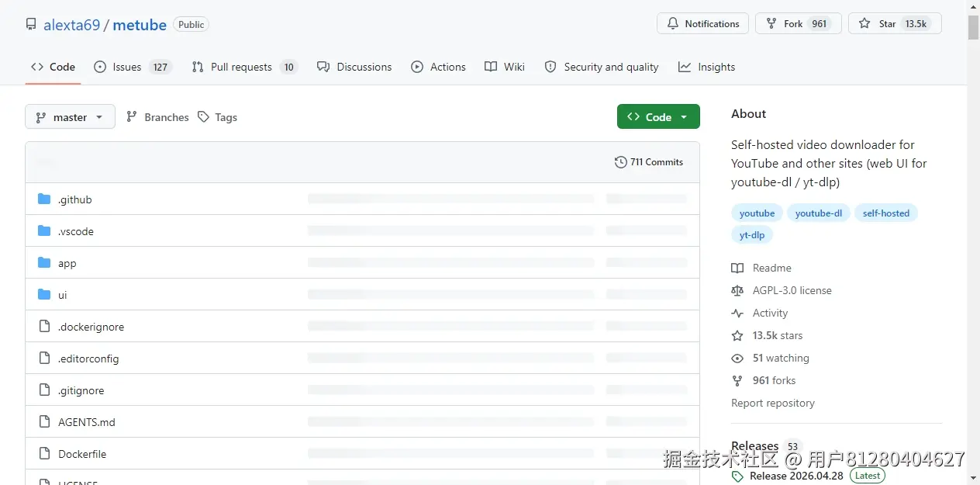The width and height of the screenshot is (980, 485).
Task: Open the Issues tab
Action: pyautogui.click(x=132, y=67)
